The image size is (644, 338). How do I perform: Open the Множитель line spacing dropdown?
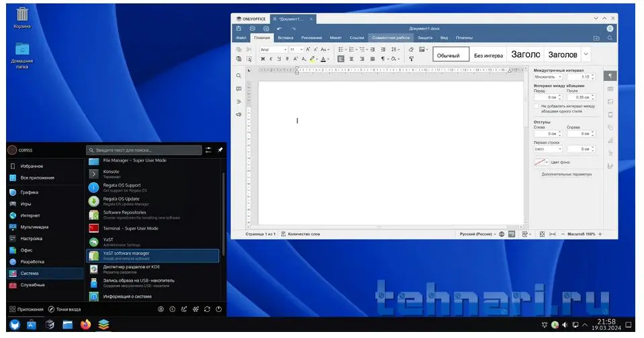pos(548,77)
